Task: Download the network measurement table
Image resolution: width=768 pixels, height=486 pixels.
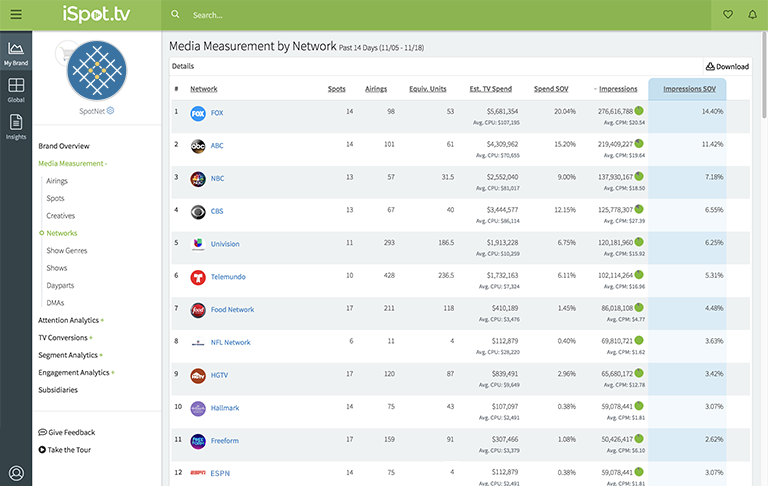Action: tap(727, 67)
